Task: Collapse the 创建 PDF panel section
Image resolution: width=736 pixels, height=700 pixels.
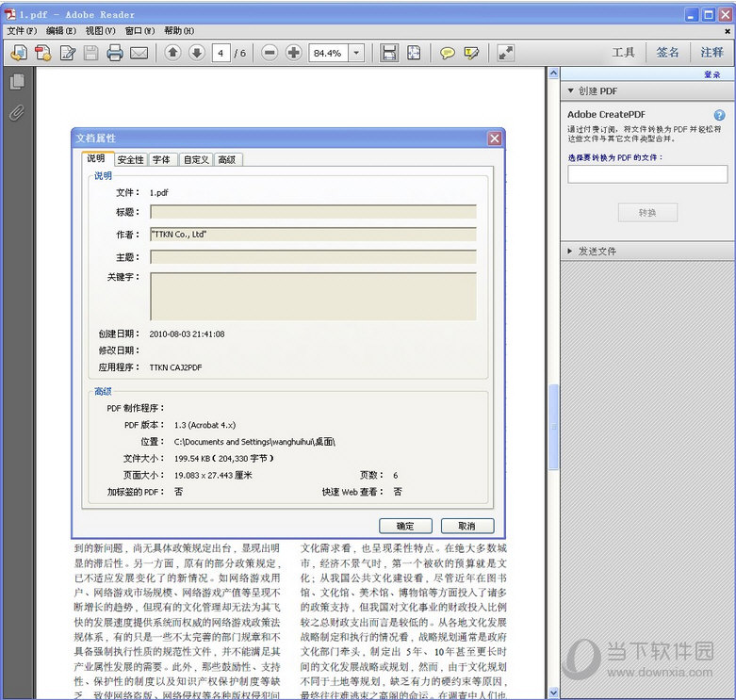Action: pos(570,90)
